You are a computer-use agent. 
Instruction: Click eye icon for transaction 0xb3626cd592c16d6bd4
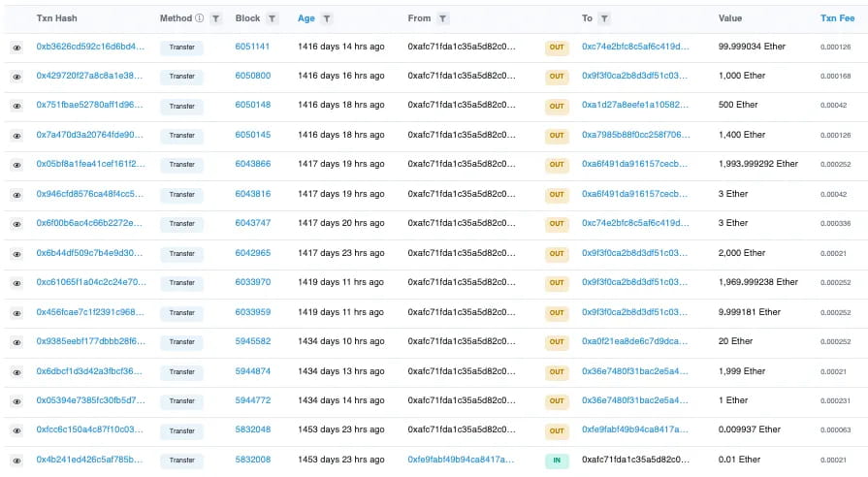tap(16, 47)
